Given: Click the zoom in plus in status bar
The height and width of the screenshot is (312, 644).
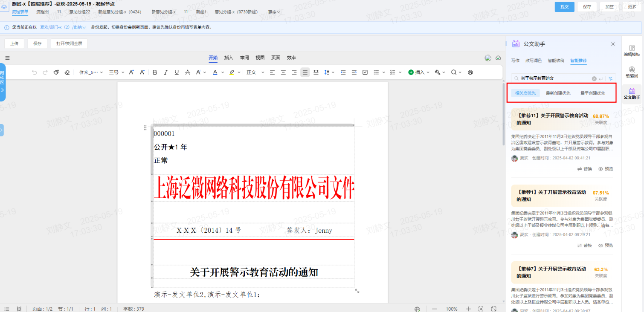Looking at the screenshot, I should pos(468,309).
